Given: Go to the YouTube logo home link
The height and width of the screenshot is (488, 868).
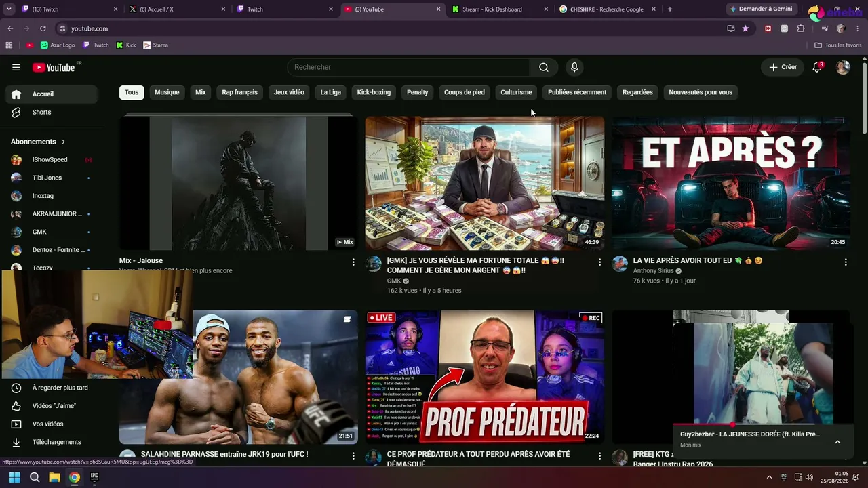Looking at the screenshot, I should [54, 67].
